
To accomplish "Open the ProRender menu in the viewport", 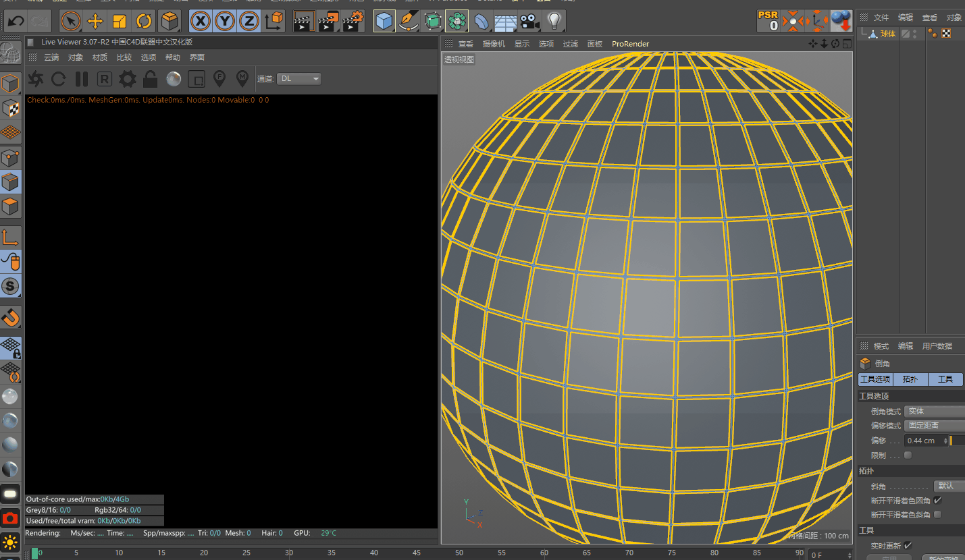I will click(x=631, y=44).
